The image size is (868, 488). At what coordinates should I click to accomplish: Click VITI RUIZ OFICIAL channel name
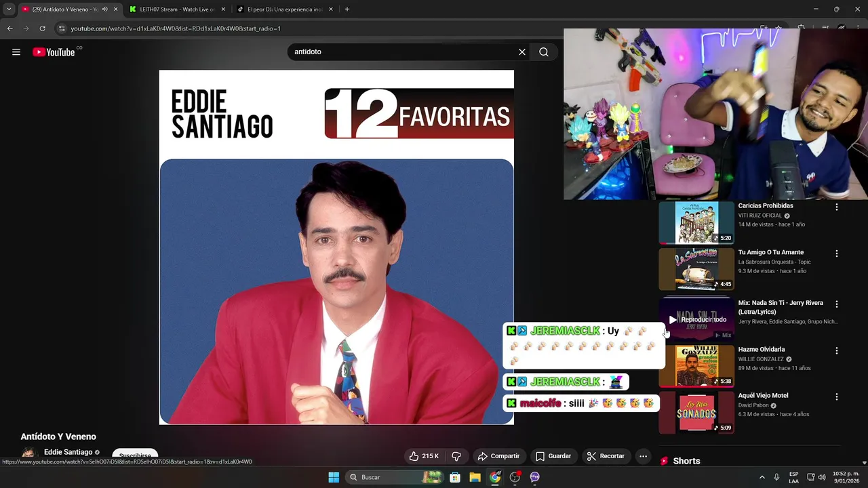pos(760,216)
